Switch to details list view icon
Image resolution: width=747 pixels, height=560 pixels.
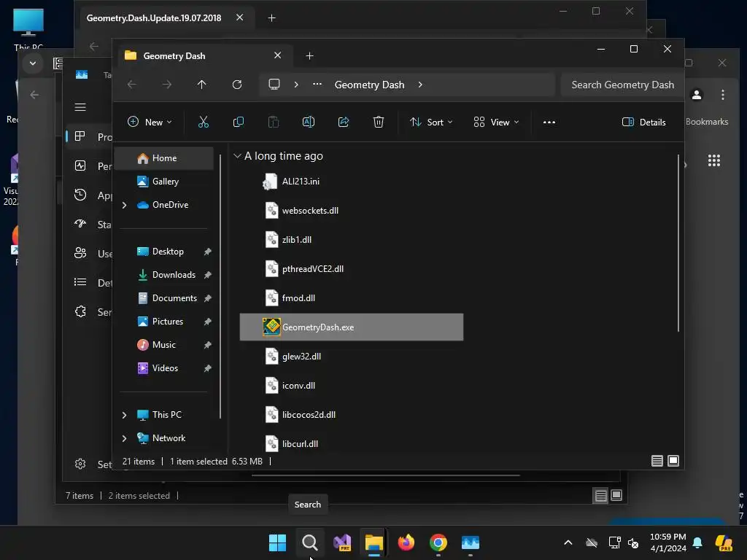click(657, 461)
